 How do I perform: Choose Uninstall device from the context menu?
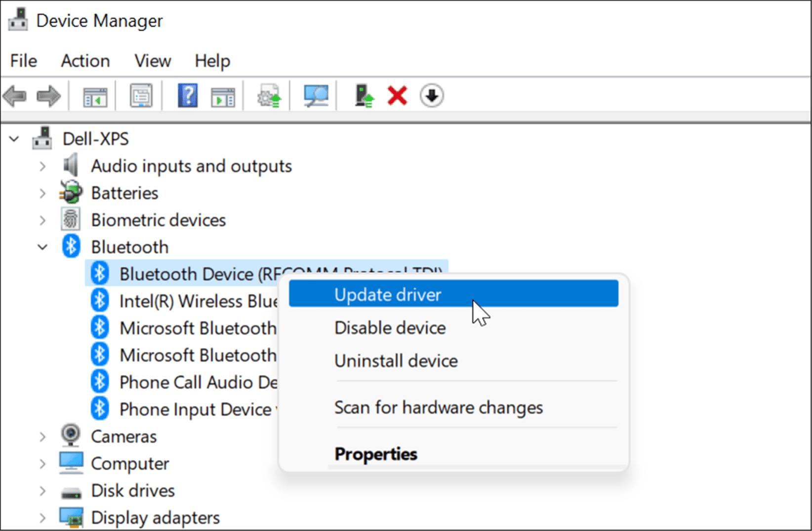click(x=396, y=361)
